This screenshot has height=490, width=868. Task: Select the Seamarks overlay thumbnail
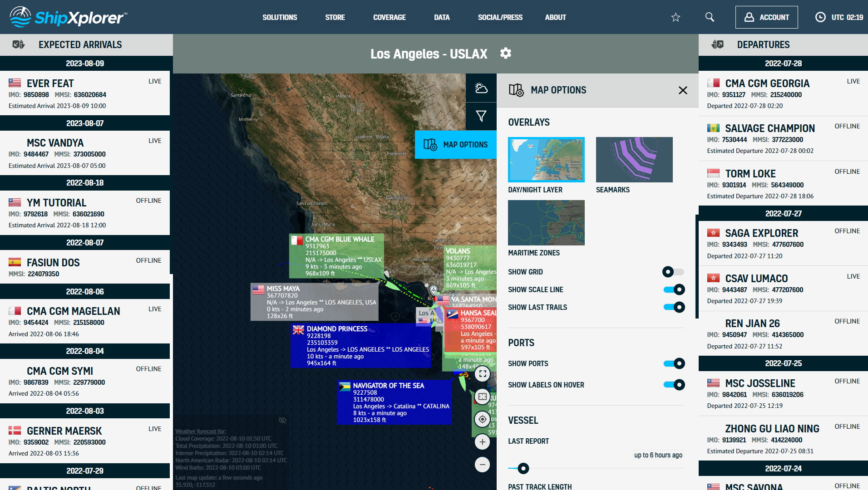[x=634, y=160]
